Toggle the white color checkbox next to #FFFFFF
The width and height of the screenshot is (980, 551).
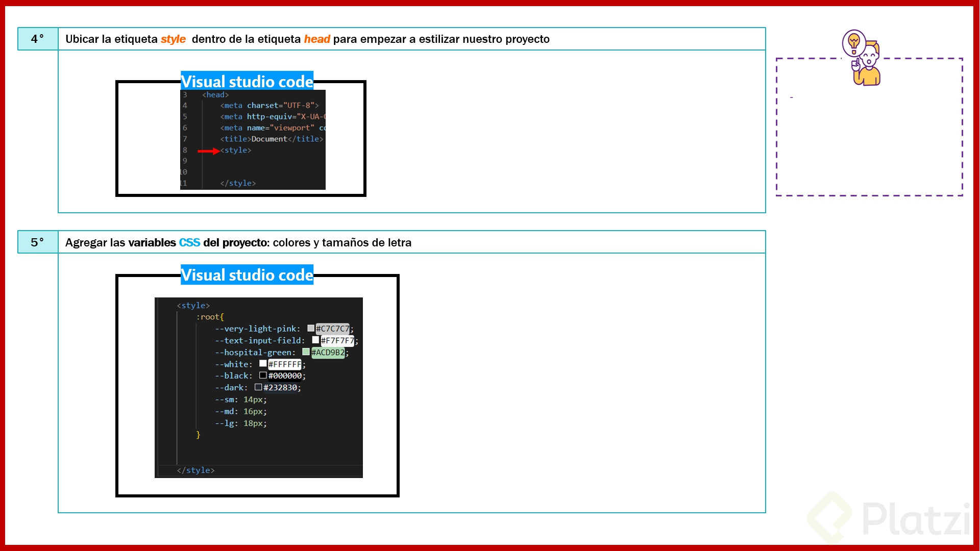[x=262, y=363]
